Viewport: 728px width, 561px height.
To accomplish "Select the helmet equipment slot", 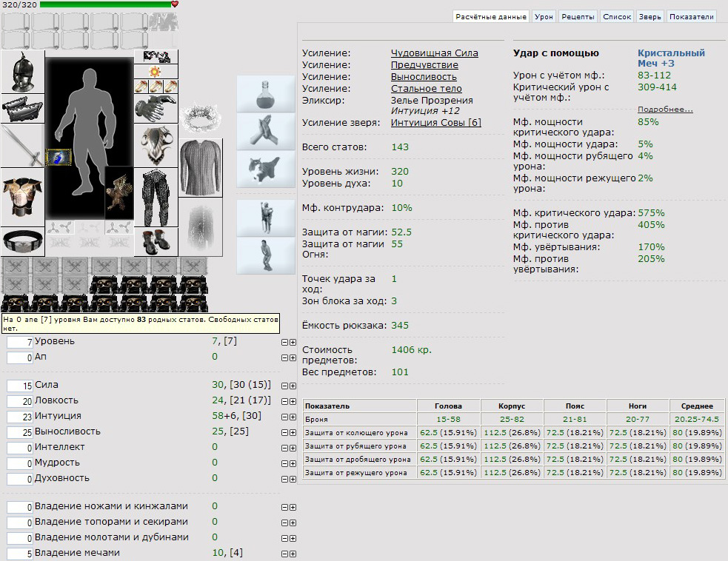I will point(23,72).
